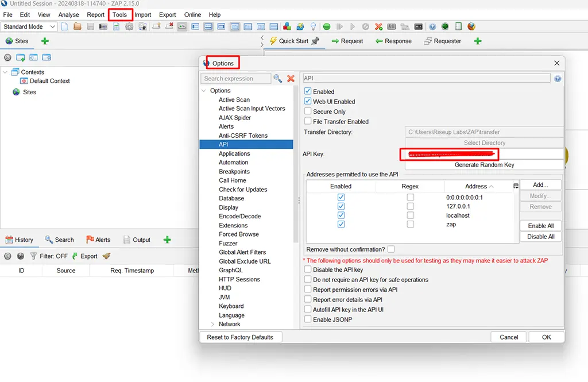
Task: Open ZAP Options using the gear toolbar icon
Action: [130, 26]
